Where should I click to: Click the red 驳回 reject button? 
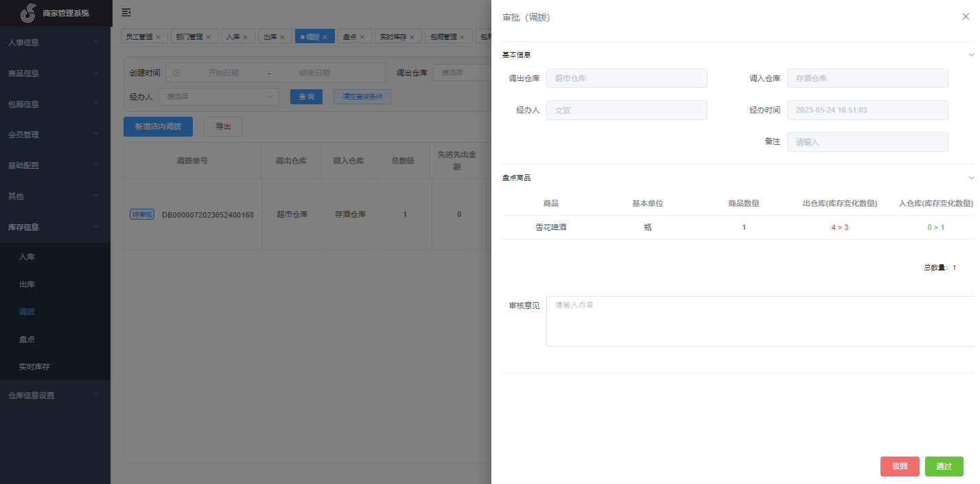tap(899, 467)
